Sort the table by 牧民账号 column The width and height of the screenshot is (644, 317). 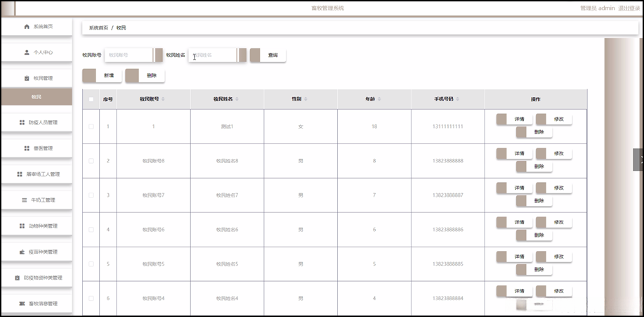(x=164, y=100)
